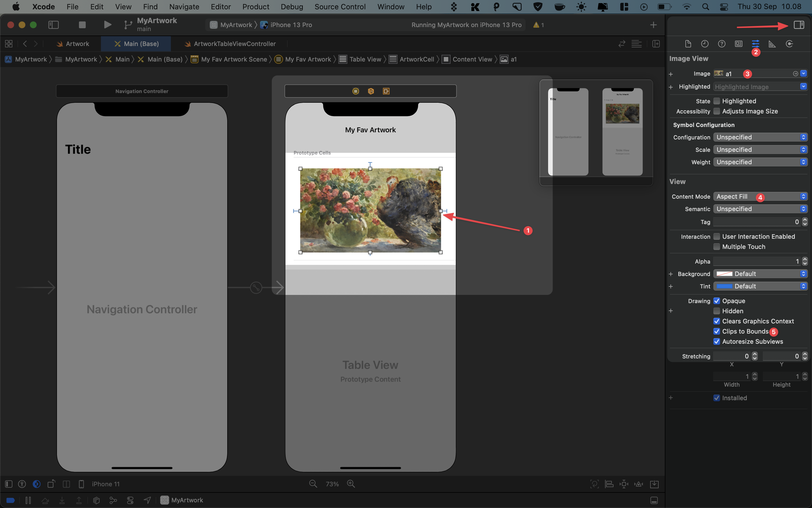Viewport: 812px width, 508px height.
Task: Click Resolve Auto Layout Issues icon
Action: click(x=639, y=484)
